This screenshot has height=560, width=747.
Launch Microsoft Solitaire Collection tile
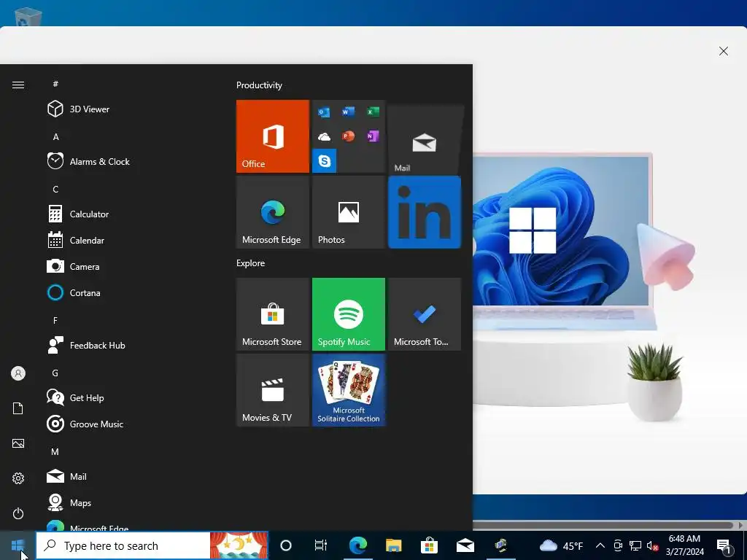point(348,390)
